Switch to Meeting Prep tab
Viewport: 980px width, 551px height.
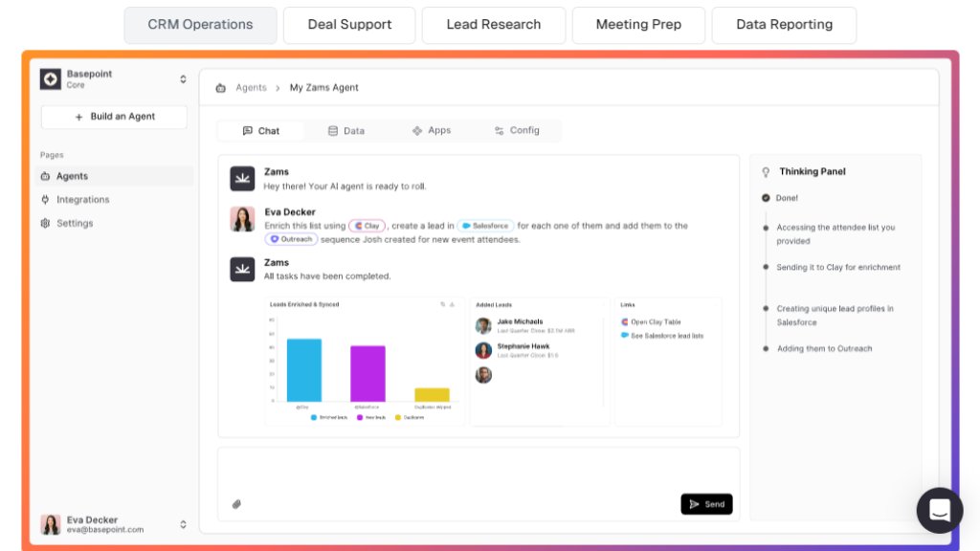[638, 25]
